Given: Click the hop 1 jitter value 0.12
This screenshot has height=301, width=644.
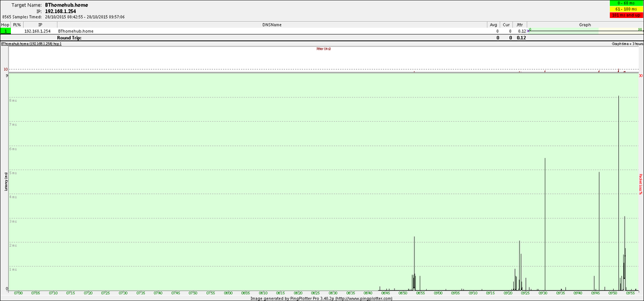Looking at the screenshot, I should (x=522, y=31).
